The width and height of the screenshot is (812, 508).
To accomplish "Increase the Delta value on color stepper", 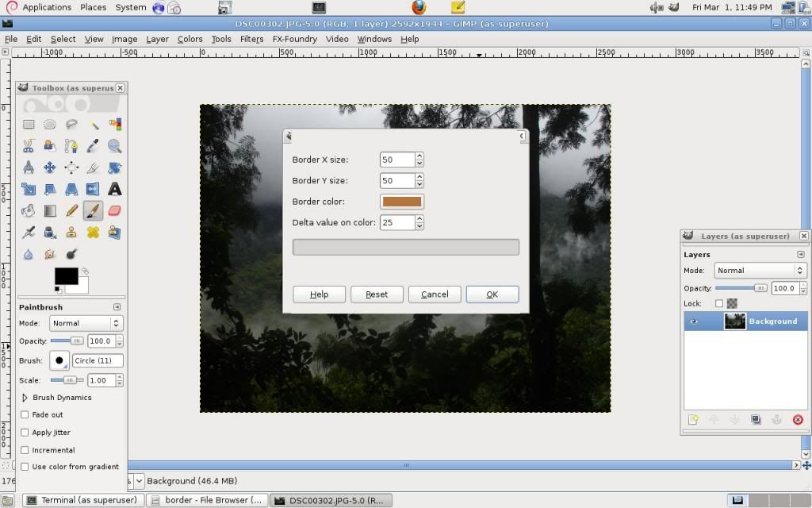I will (x=419, y=219).
